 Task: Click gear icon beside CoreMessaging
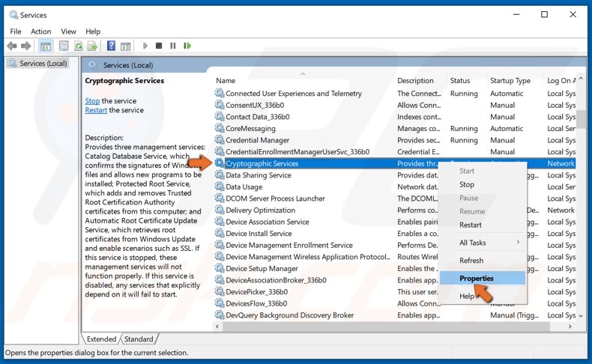(x=220, y=128)
